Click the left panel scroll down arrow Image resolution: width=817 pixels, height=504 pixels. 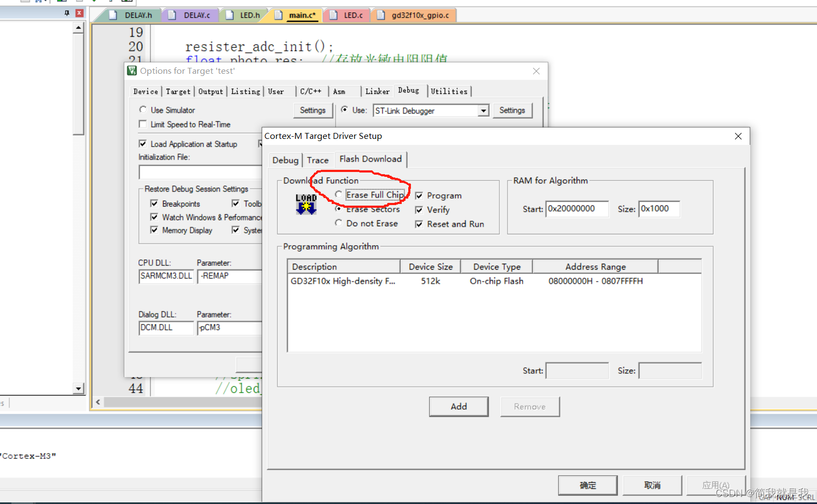point(79,388)
